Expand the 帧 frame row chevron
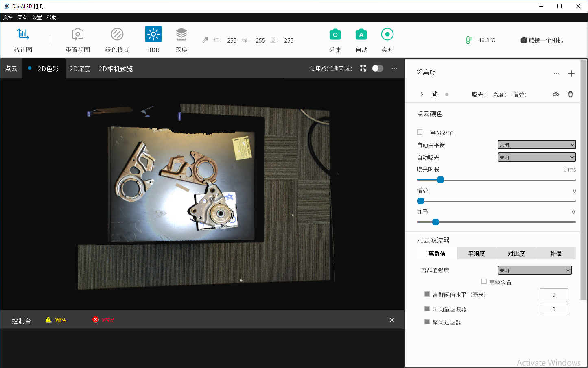588x368 pixels. coord(422,94)
